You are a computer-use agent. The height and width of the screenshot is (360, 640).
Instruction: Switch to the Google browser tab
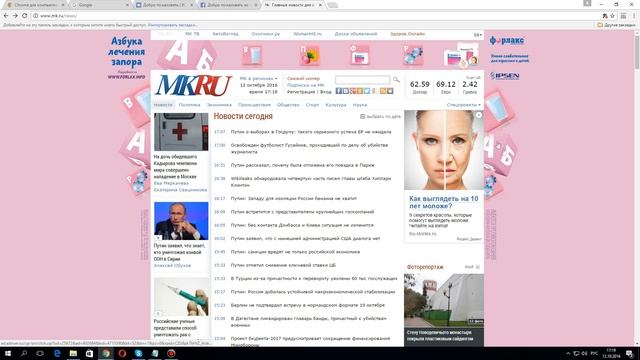click(99, 5)
